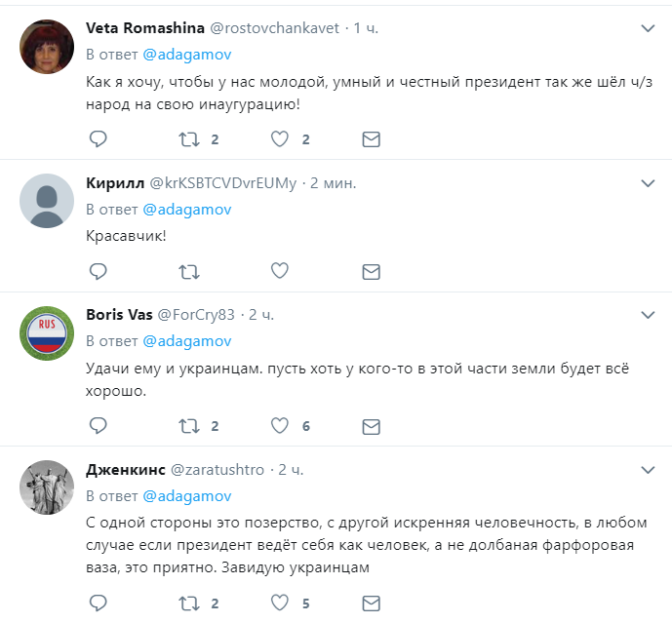The height and width of the screenshot is (623, 672).
Task: Reply to Veta Romashina's tweet
Action: click(x=98, y=139)
